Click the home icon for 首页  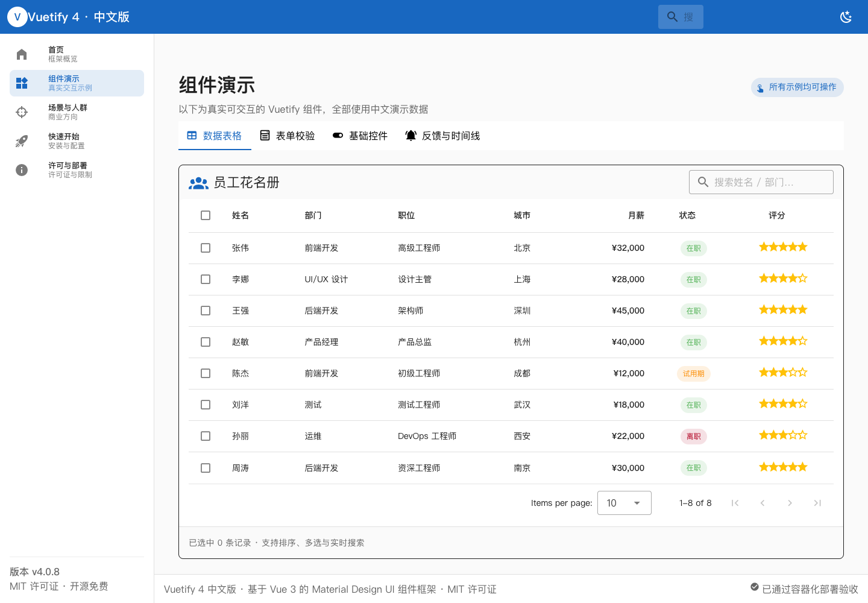[22, 54]
